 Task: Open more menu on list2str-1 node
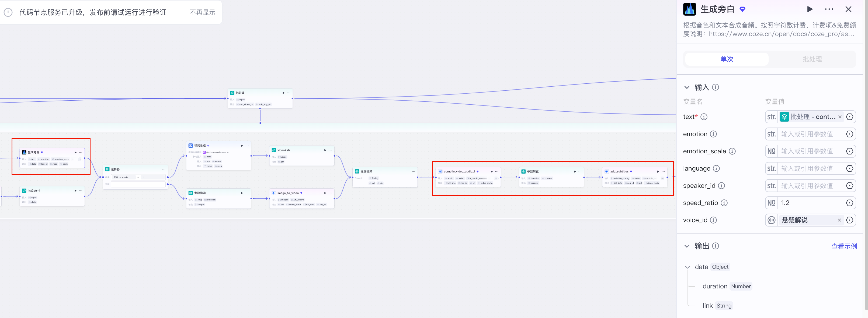tap(81, 191)
